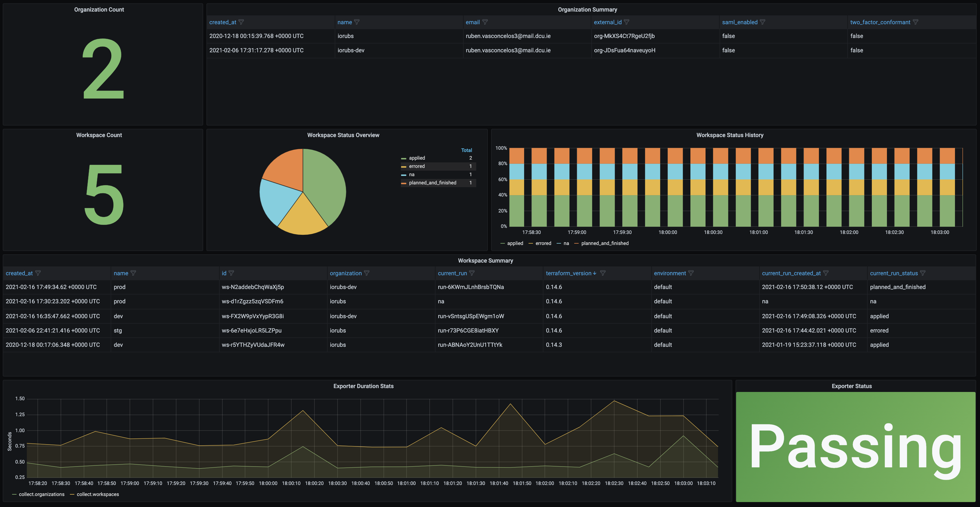Open the Exporter Duration Stats title menu
This screenshot has width=980, height=507.
click(x=363, y=386)
